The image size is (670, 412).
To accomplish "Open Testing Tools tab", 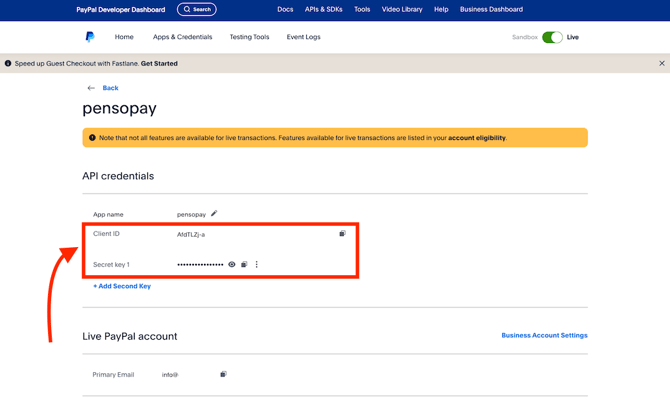I will pos(250,37).
